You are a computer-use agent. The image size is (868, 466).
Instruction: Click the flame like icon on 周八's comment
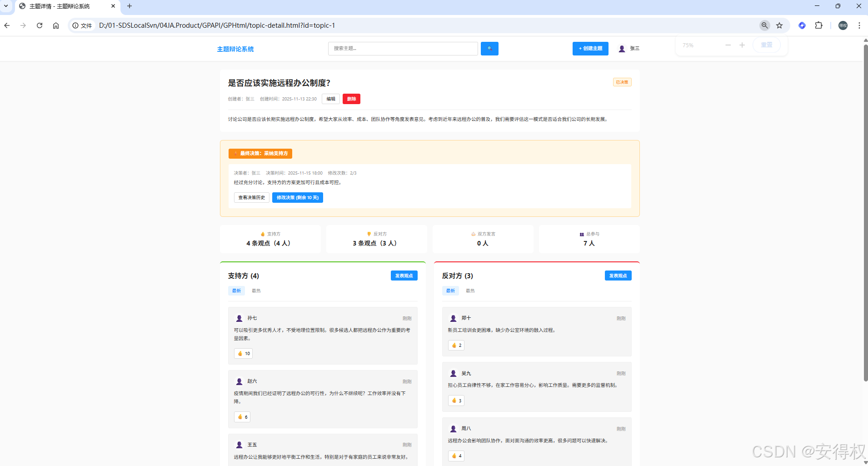(x=456, y=456)
